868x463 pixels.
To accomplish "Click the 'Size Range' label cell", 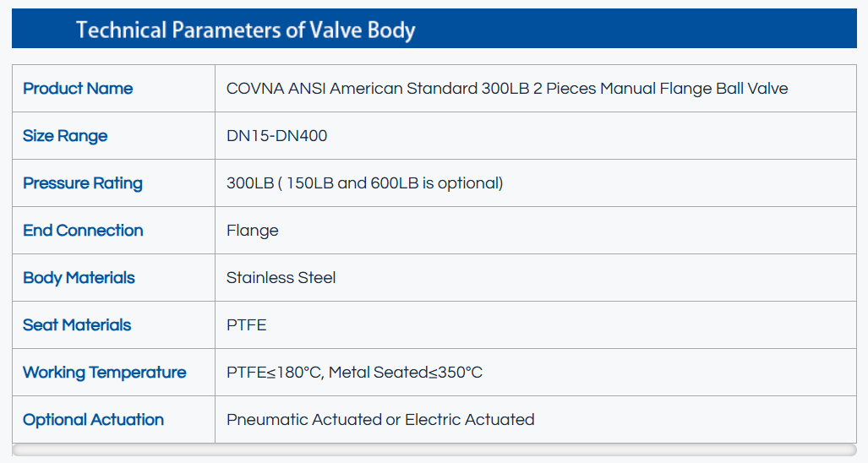I will click(x=65, y=136).
